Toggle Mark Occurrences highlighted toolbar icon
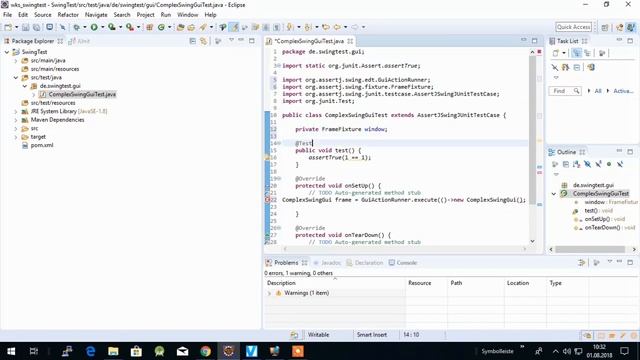Screen dimensions: 640x360 click(x=234, y=27)
